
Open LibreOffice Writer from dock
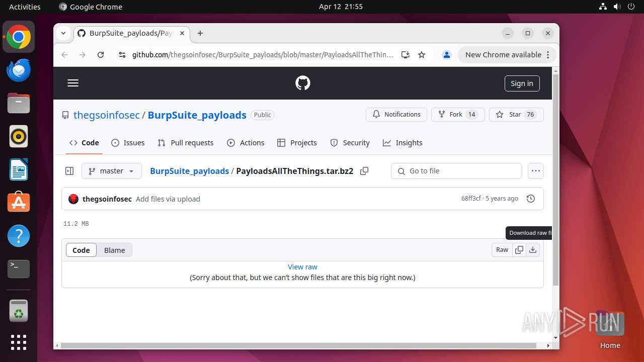19,169
